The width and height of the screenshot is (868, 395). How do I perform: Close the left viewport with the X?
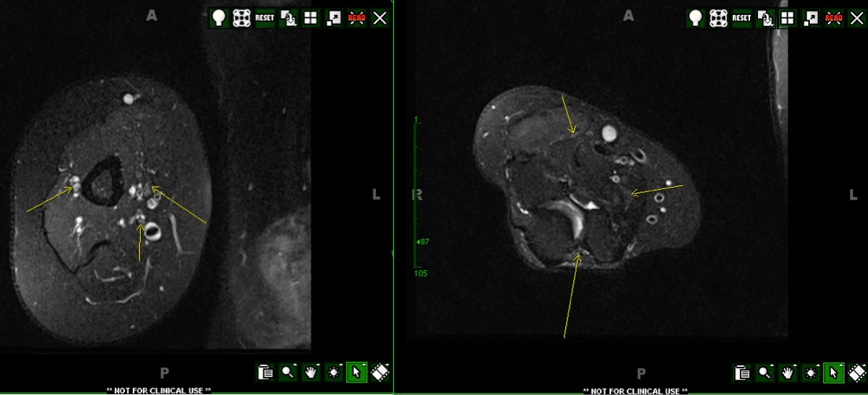click(x=380, y=18)
